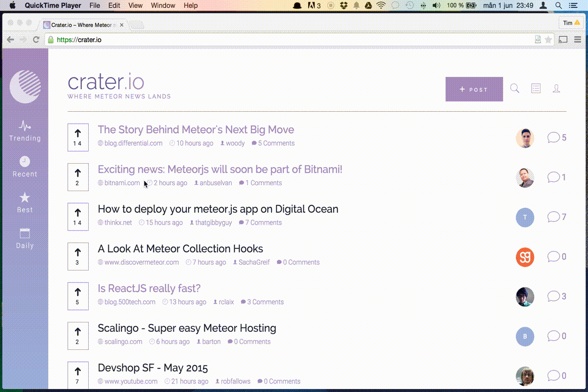Open The Story Behind Meteor's Next Big Move
This screenshot has width=588, height=392.
tap(196, 130)
